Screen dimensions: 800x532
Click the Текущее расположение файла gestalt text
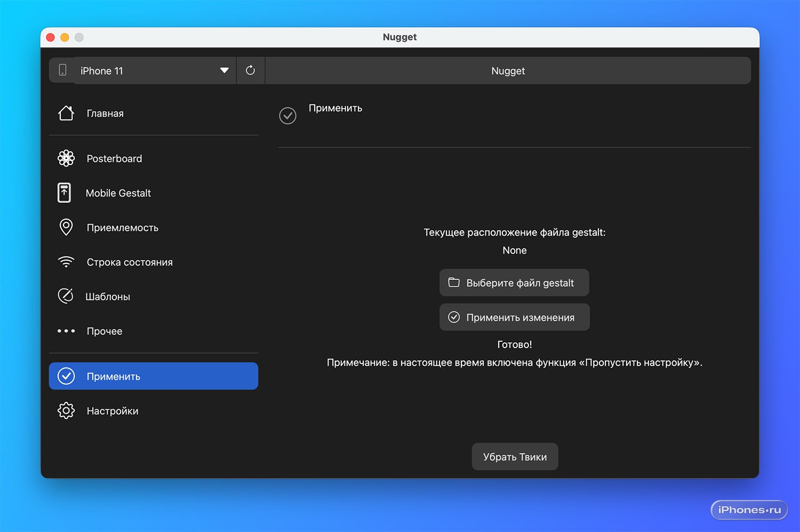[x=515, y=232]
